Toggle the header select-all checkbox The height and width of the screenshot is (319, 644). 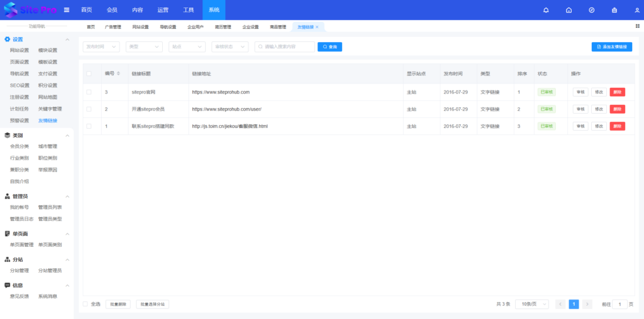89,74
